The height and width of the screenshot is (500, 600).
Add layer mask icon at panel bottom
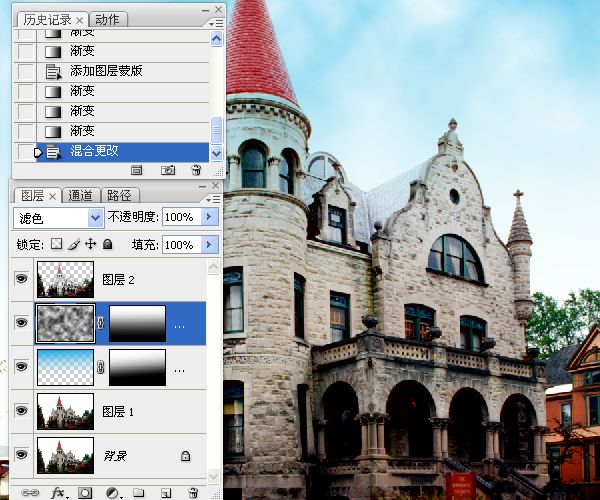[x=85, y=492]
